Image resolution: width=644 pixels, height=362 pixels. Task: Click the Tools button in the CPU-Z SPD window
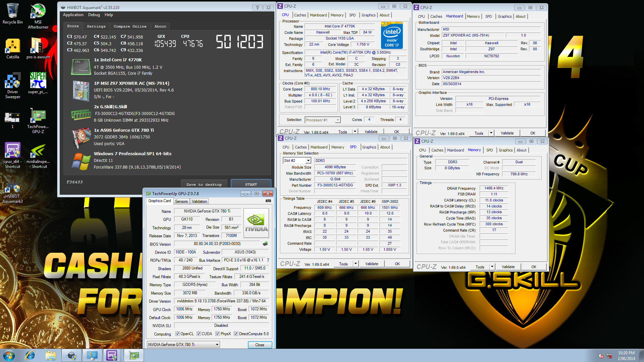click(x=343, y=264)
